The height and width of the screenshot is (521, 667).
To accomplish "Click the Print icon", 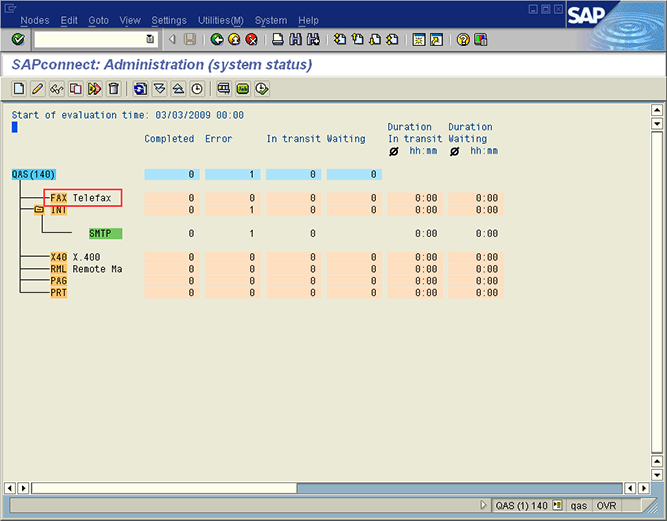I will [278, 40].
